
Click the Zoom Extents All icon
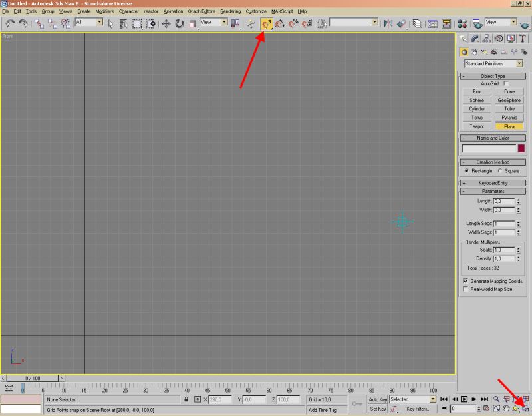[525, 398]
